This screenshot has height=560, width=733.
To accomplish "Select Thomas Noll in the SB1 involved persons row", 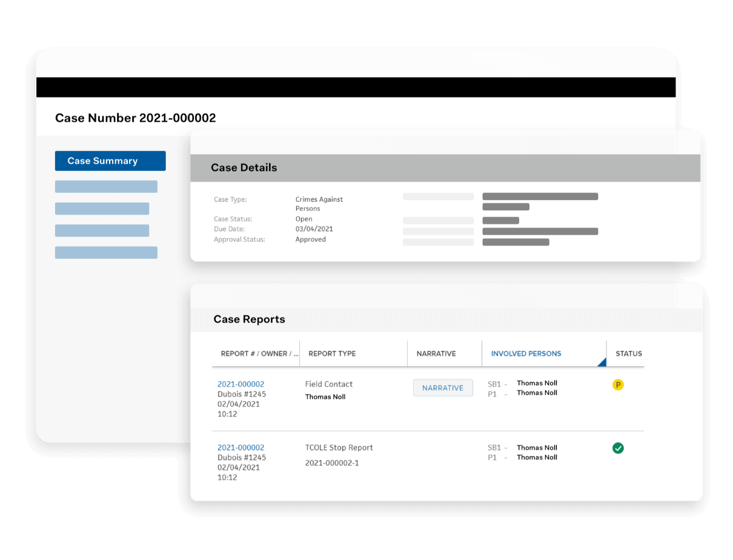I will pyautogui.click(x=537, y=382).
